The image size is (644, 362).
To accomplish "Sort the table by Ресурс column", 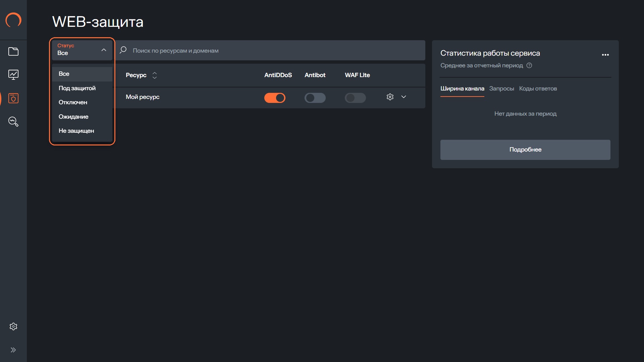I will pyautogui.click(x=154, y=75).
